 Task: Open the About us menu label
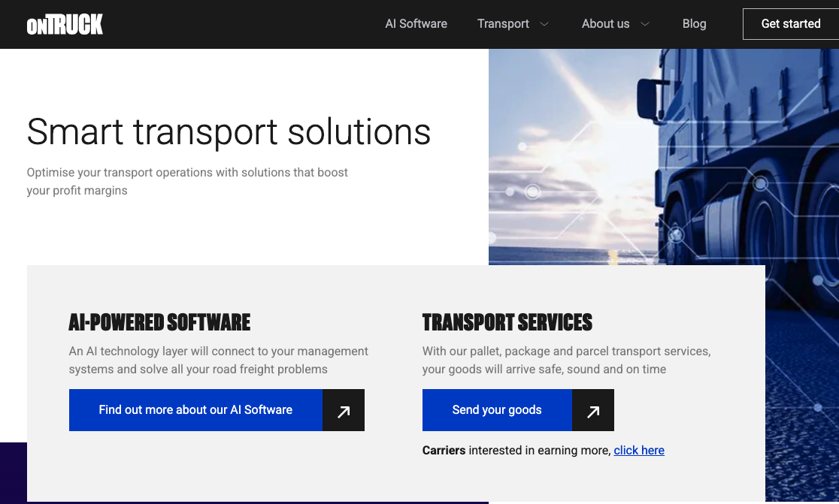point(606,24)
